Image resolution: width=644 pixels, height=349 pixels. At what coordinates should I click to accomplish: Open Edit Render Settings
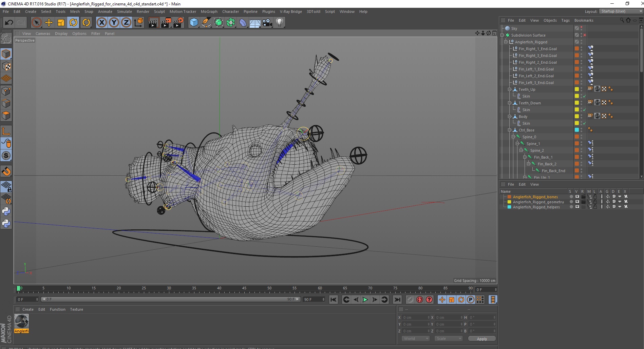[178, 23]
